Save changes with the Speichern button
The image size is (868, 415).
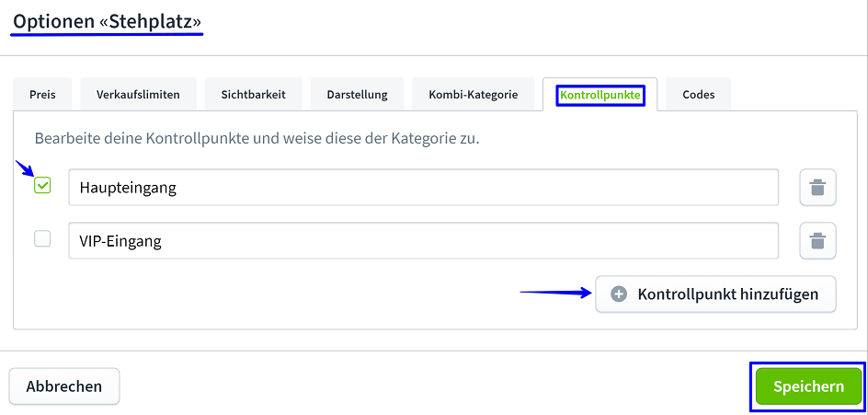pos(807,386)
